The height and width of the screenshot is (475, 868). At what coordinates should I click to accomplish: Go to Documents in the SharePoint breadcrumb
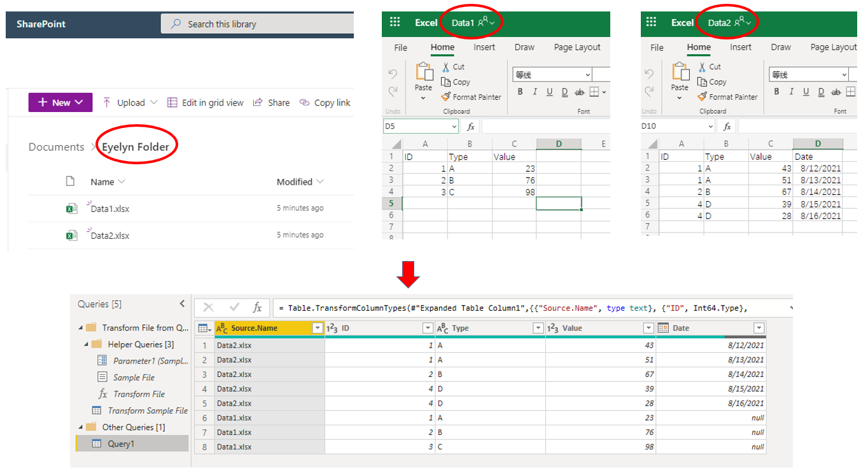point(56,147)
